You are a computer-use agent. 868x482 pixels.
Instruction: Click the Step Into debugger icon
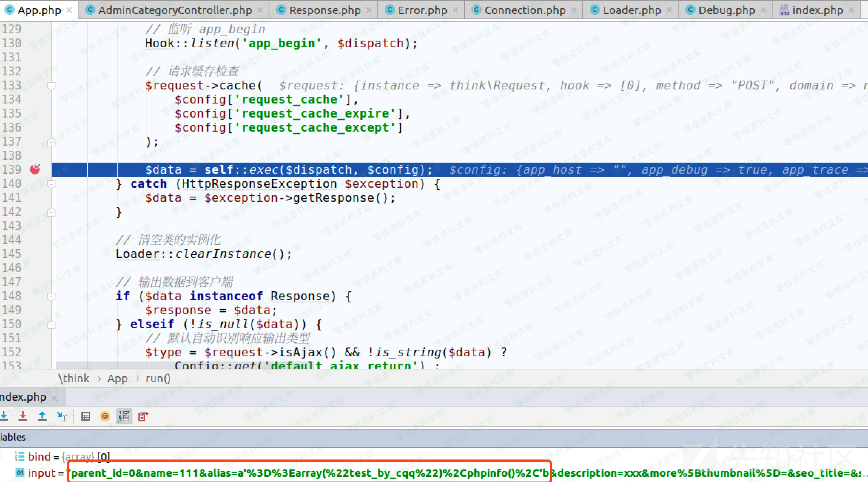pyautogui.click(x=4, y=416)
